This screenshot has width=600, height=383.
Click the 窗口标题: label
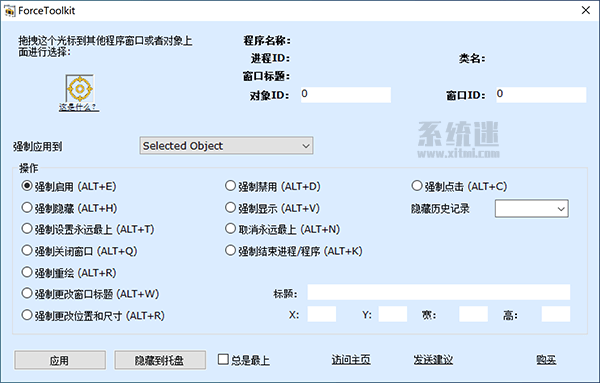266,76
